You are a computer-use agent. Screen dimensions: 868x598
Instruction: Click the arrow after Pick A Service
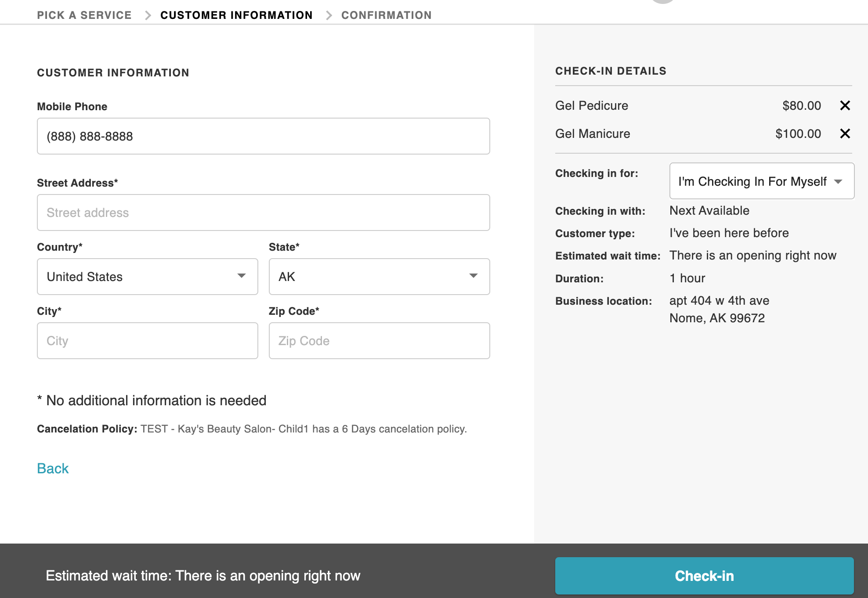pos(148,15)
